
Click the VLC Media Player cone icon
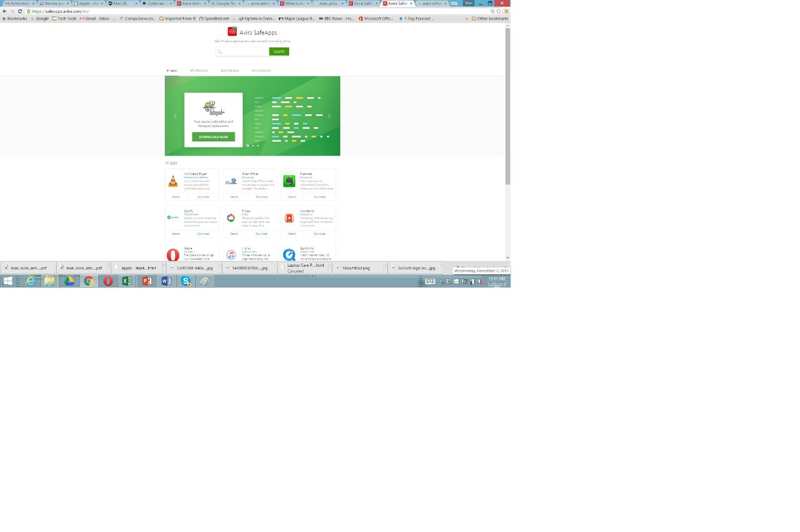pos(173,181)
